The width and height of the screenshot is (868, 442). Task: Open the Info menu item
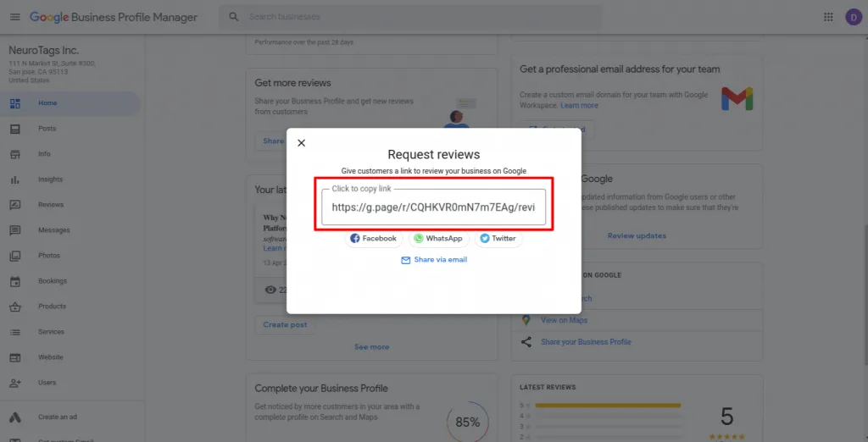[x=70, y=154]
